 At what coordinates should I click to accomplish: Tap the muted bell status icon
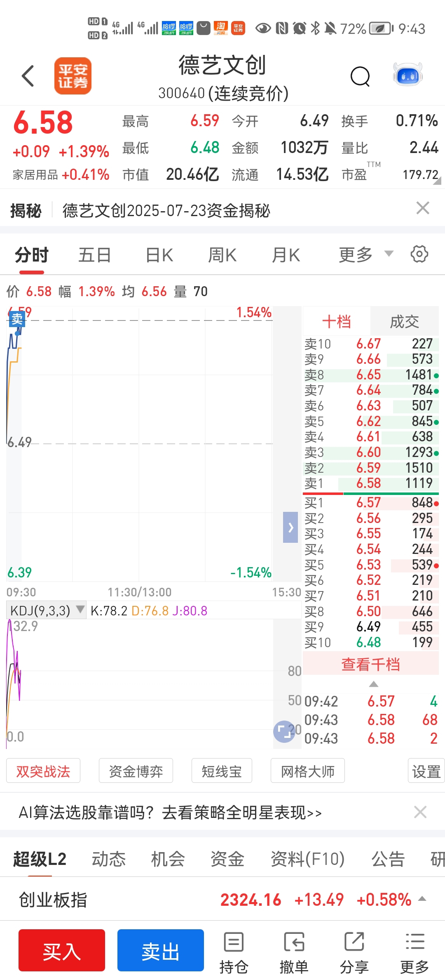[330, 28]
